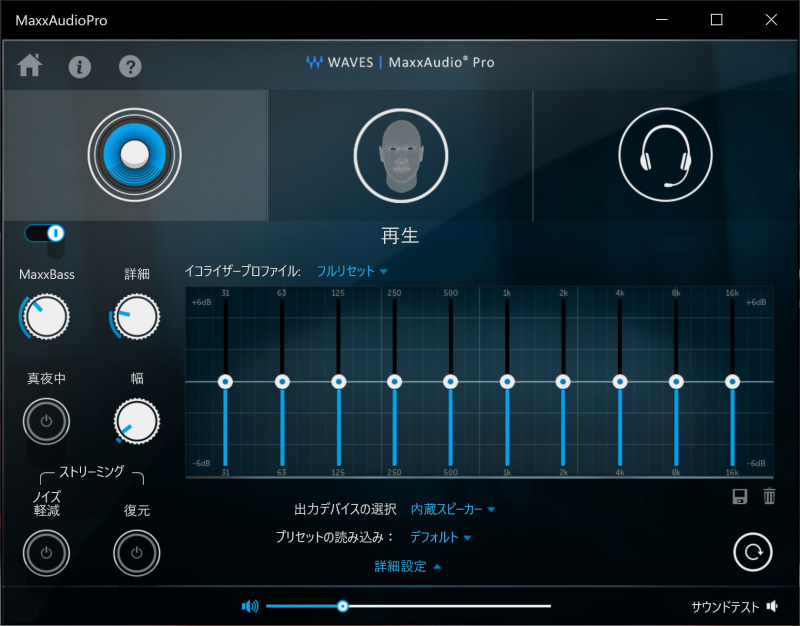Click the home icon
Screen dimensions: 800x626
click(x=31, y=68)
